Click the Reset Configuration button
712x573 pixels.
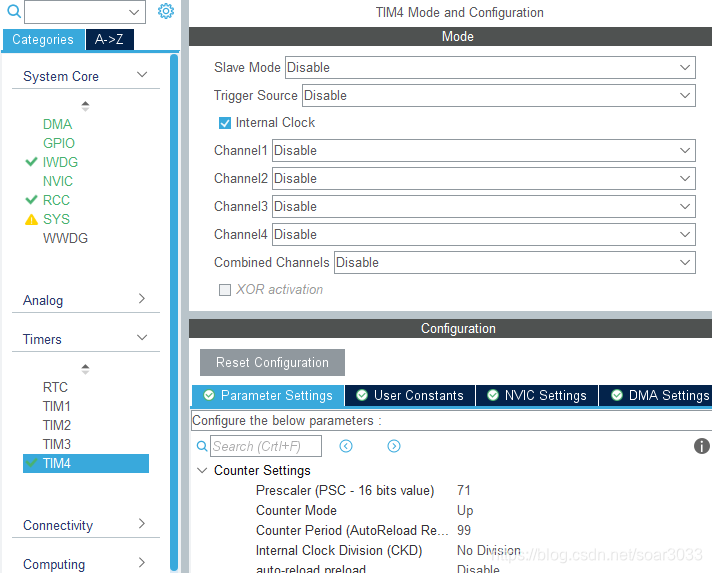(x=272, y=362)
